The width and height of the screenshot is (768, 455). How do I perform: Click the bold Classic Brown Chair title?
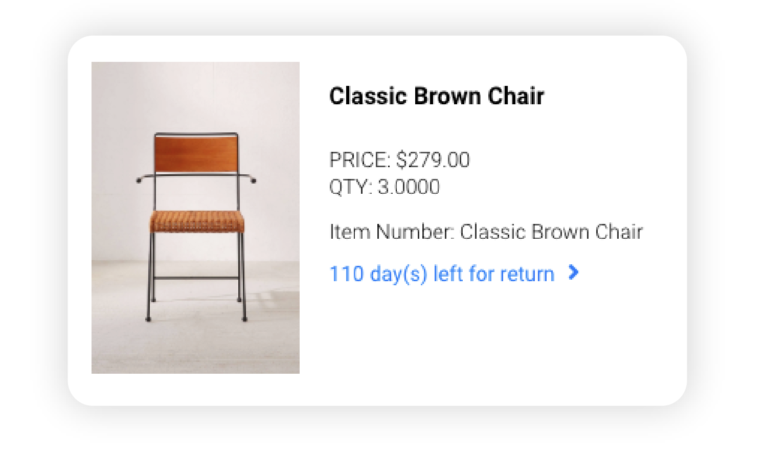point(436,96)
